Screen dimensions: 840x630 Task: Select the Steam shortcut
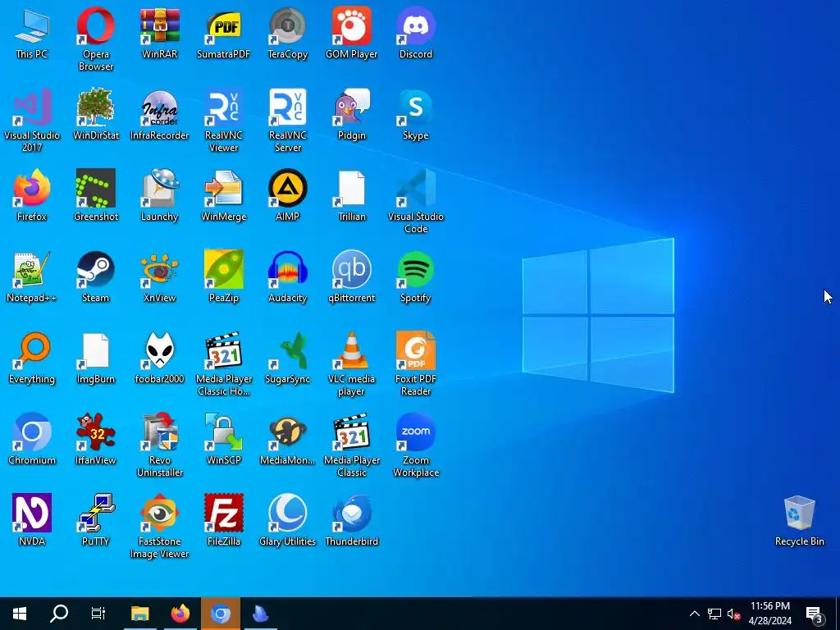95,277
